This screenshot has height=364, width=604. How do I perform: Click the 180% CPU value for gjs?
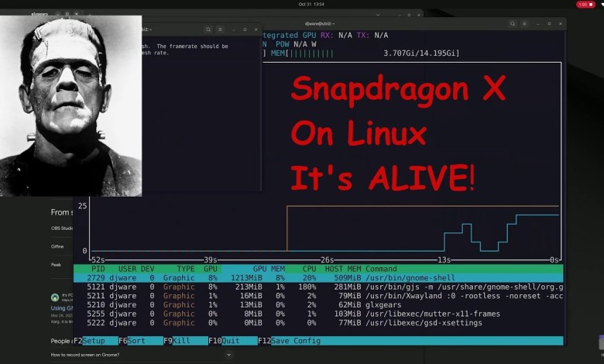coord(307,287)
